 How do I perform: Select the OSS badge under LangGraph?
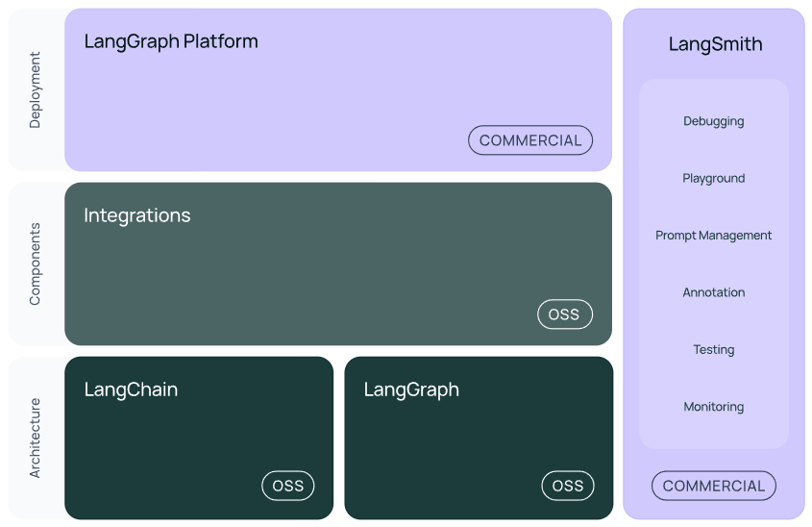click(x=568, y=486)
